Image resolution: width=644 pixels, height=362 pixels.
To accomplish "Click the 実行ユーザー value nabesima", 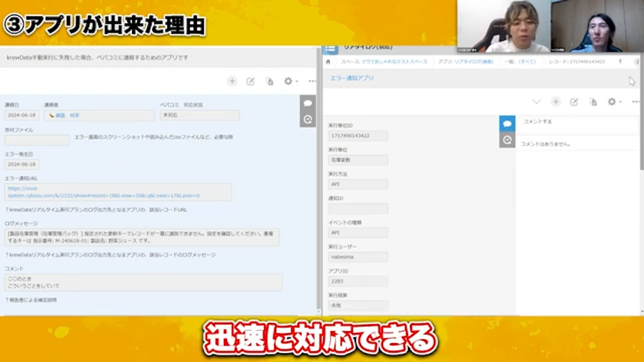I will coord(358,257).
